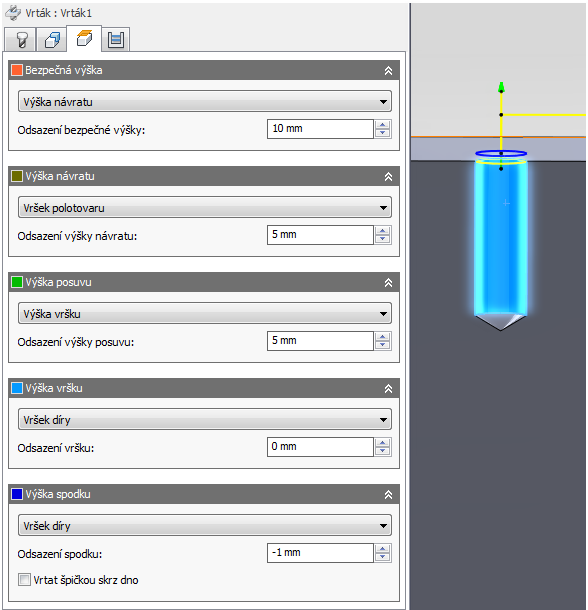The width and height of the screenshot is (588, 610).
Task: Click the green arrow handle in 3D view
Action: coord(501,87)
